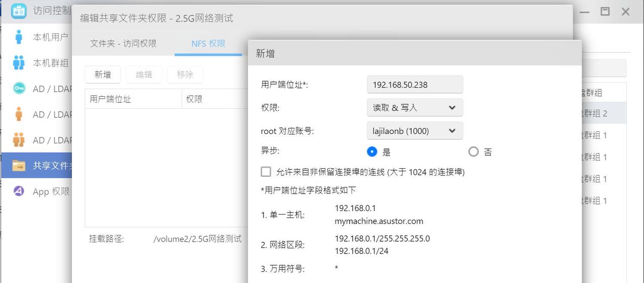The width and height of the screenshot is (644, 283).
Task: Open App 权限 sidebar entry
Action: click(36, 191)
